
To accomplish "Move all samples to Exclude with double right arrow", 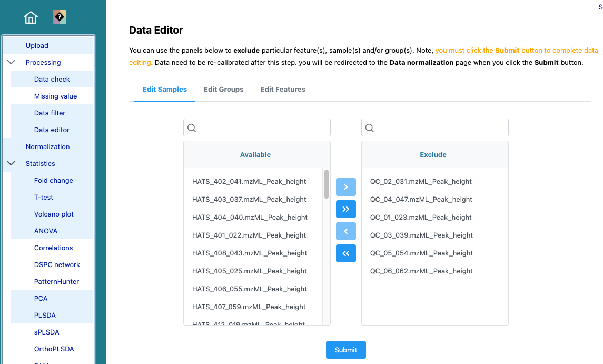I will (x=345, y=209).
